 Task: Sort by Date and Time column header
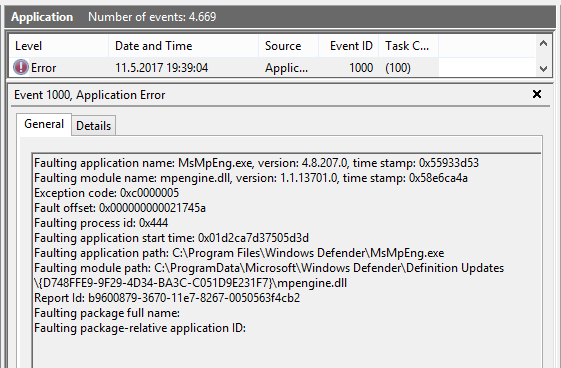click(x=184, y=46)
